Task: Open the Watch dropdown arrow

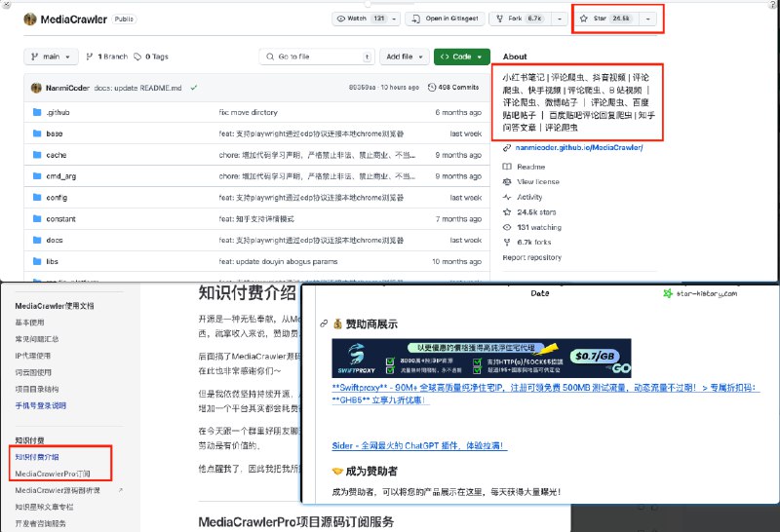Action: click(395, 19)
